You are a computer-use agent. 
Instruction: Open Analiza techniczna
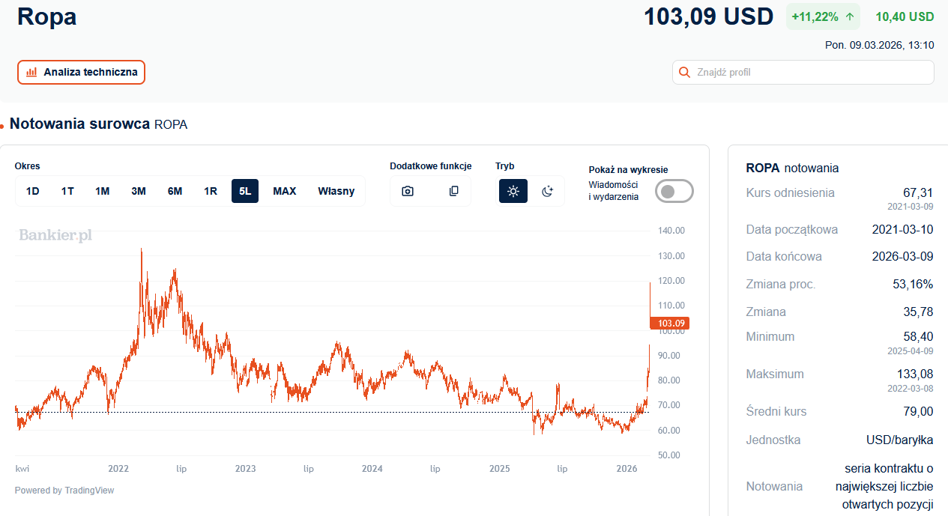(81, 72)
